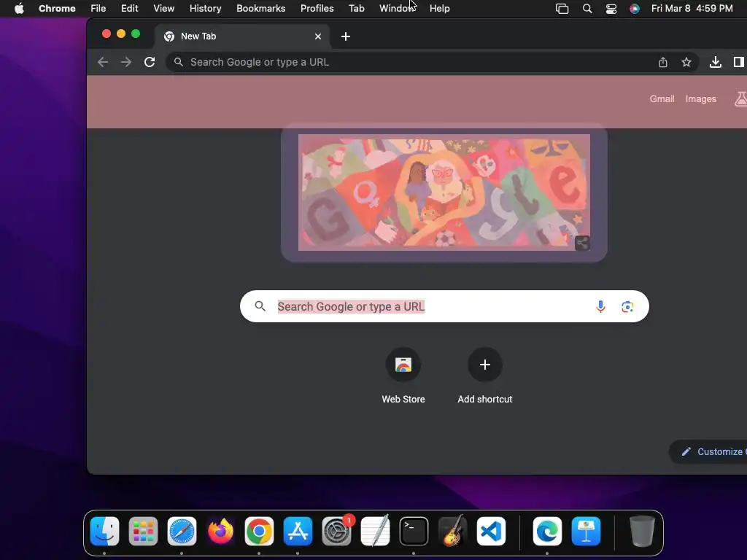Screen dimensions: 747x560
Task: Search by image with Google Lens icon
Action: click(627, 307)
